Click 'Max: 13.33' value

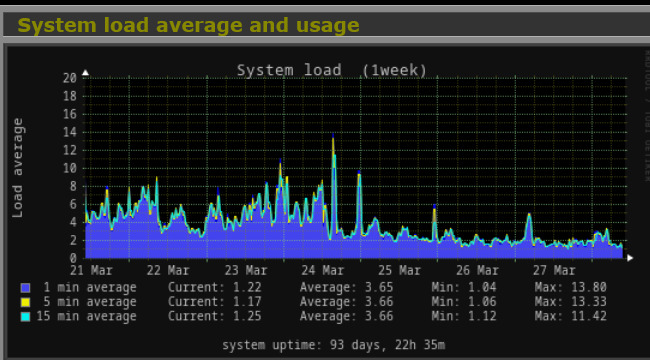pyautogui.click(x=570, y=302)
